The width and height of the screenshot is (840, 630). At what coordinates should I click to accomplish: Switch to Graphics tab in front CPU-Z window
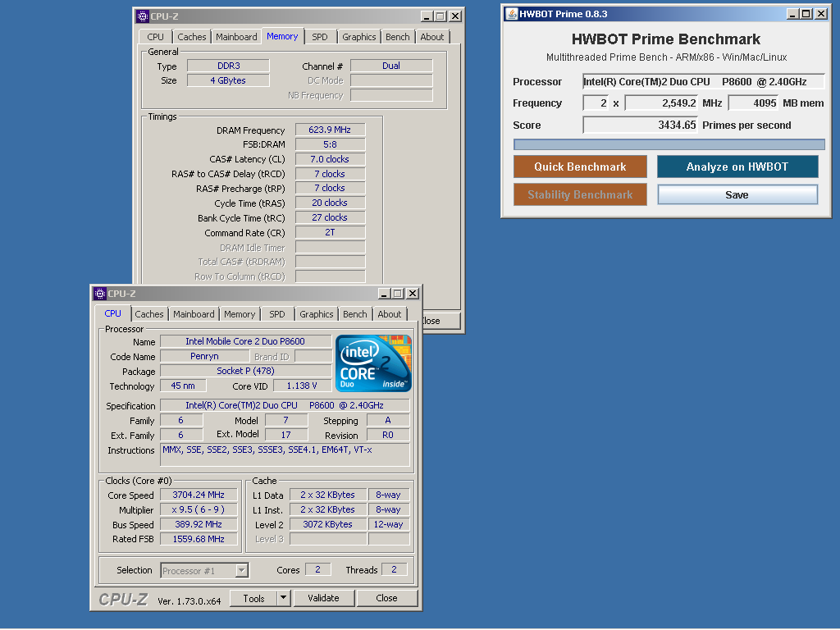click(x=316, y=314)
